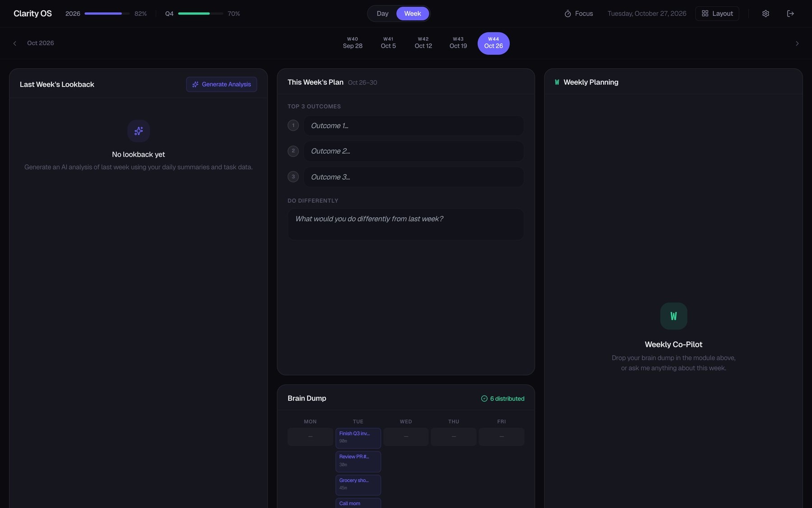This screenshot has height=508, width=812.
Task: Click the Clarity OS logo
Action: 32,14
